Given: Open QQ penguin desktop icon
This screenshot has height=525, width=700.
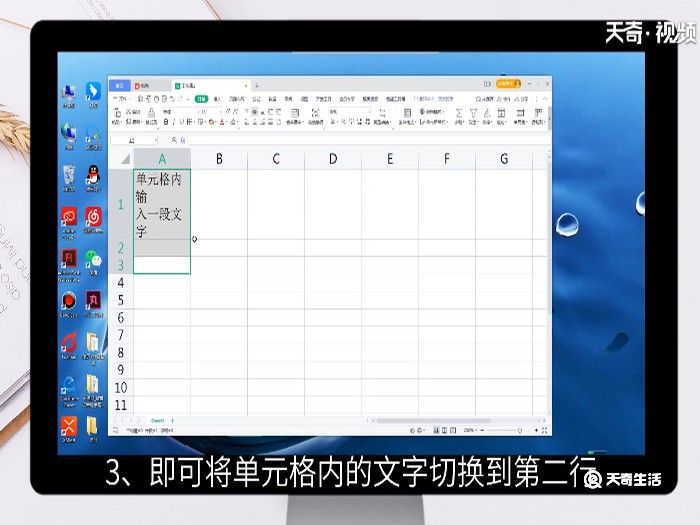Looking at the screenshot, I should click(93, 175).
